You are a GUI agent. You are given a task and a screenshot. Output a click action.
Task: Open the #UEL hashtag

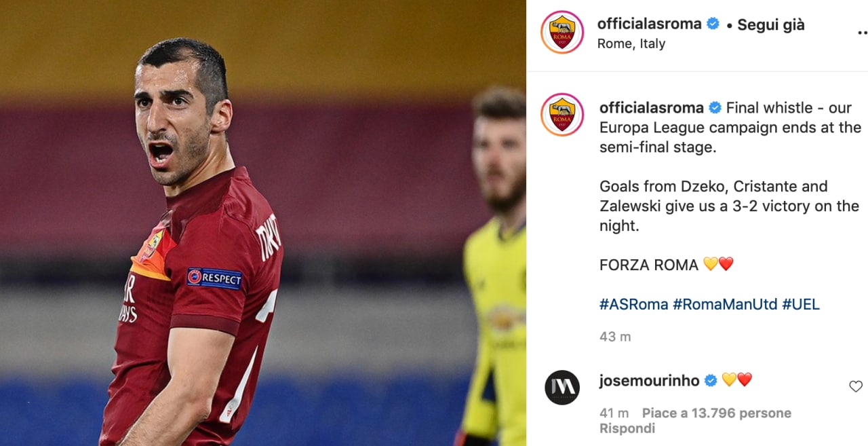click(x=801, y=304)
